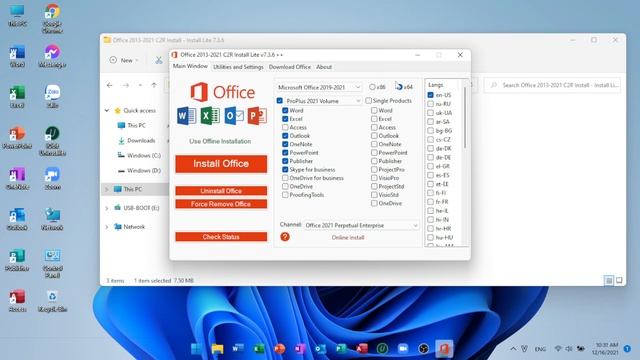Check VisioPro in Single Products list
The width and height of the screenshot is (640, 360).
point(374,178)
